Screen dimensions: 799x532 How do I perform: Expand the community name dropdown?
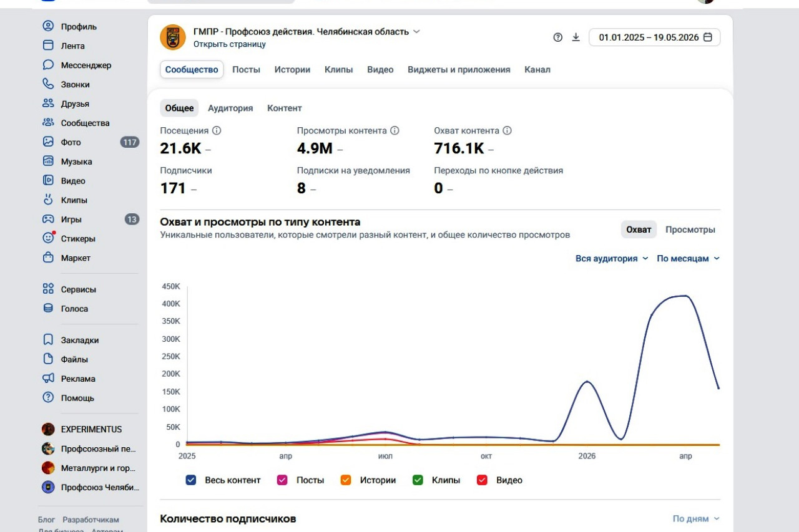(x=417, y=32)
